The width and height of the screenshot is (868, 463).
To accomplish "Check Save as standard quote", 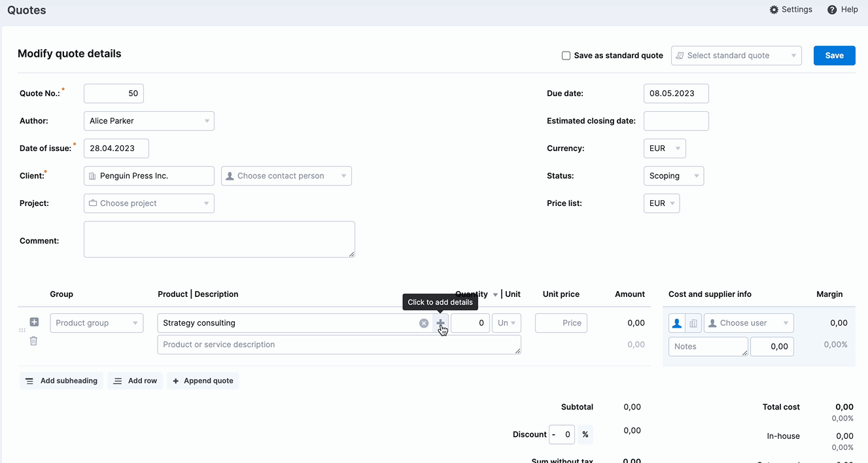I will pos(566,56).
